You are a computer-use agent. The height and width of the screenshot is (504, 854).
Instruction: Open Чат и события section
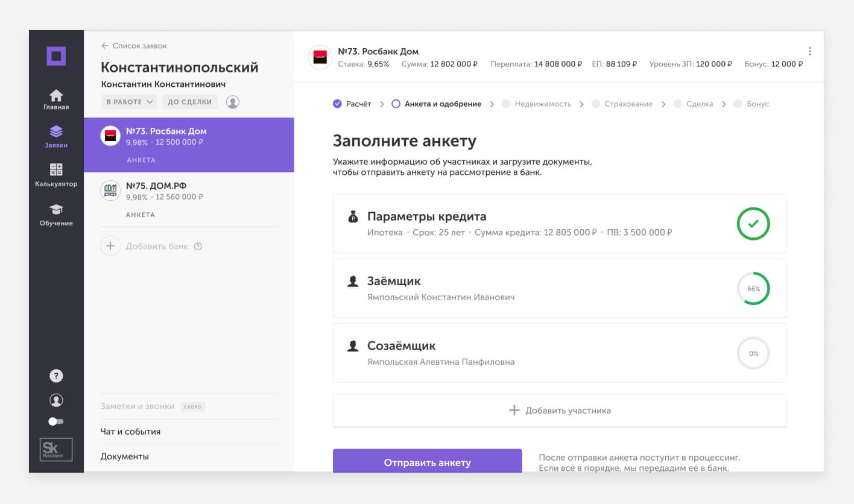[x=189, y=432]
